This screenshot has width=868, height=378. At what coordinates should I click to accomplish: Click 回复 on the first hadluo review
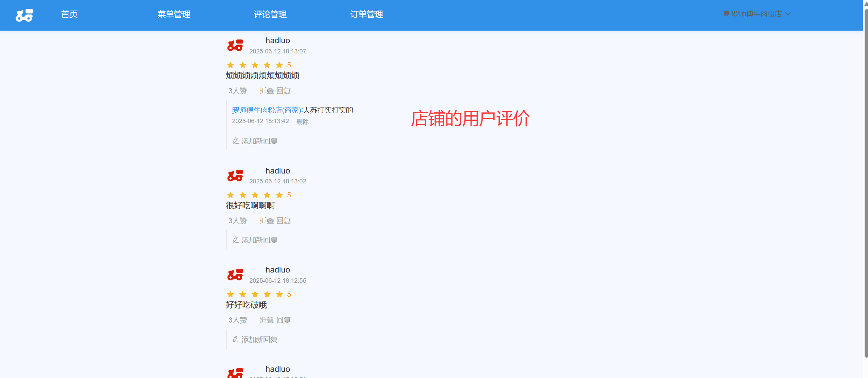(x=284, y=91)
